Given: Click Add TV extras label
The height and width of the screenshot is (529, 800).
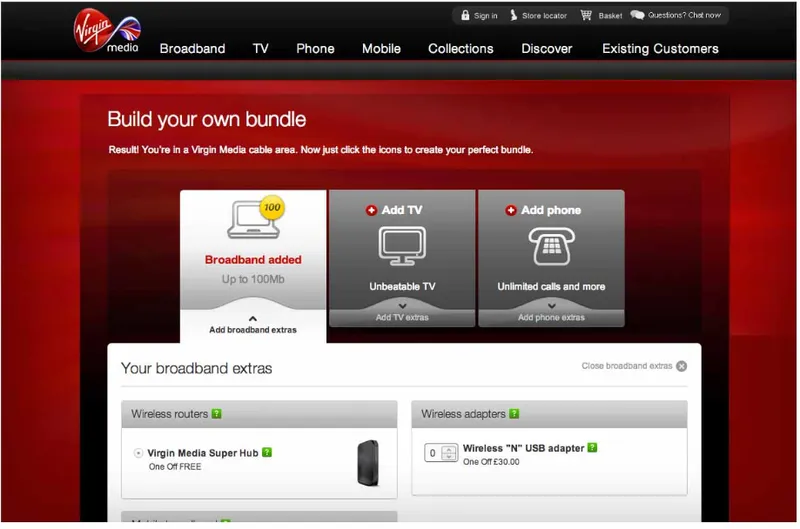Looking at the screenshot, I should [402, 317].
